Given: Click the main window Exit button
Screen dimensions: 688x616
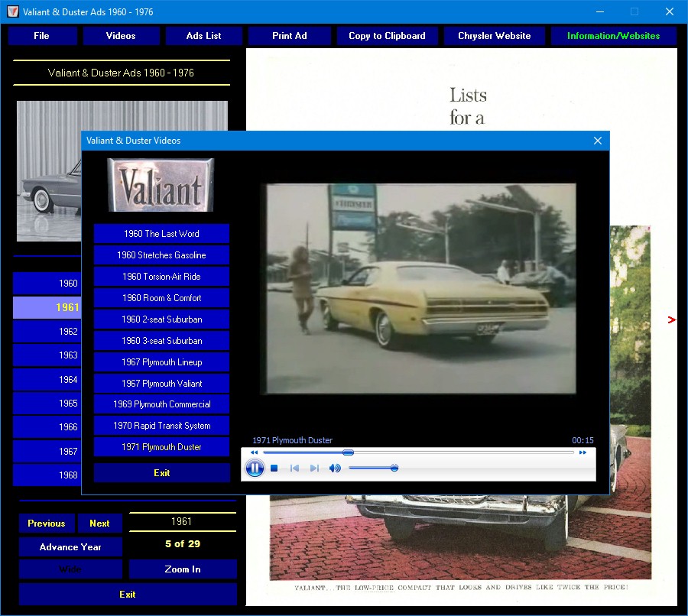Looking at the screenshot, I should [128, 595].
